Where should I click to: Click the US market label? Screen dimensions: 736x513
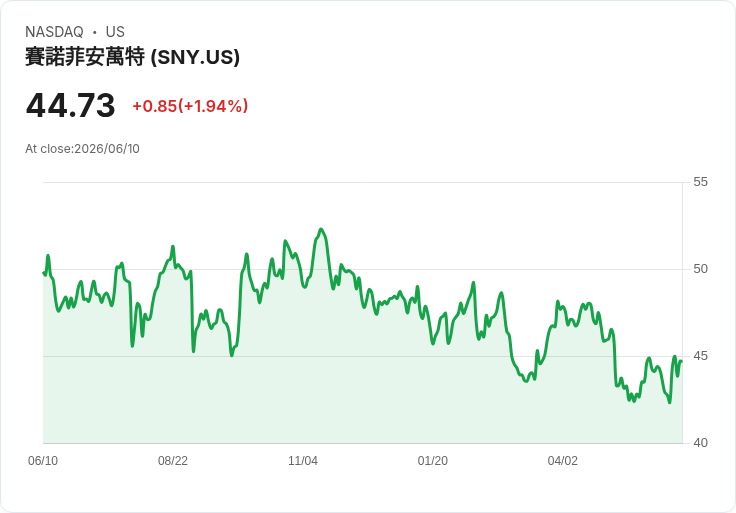tap(115, 32)
